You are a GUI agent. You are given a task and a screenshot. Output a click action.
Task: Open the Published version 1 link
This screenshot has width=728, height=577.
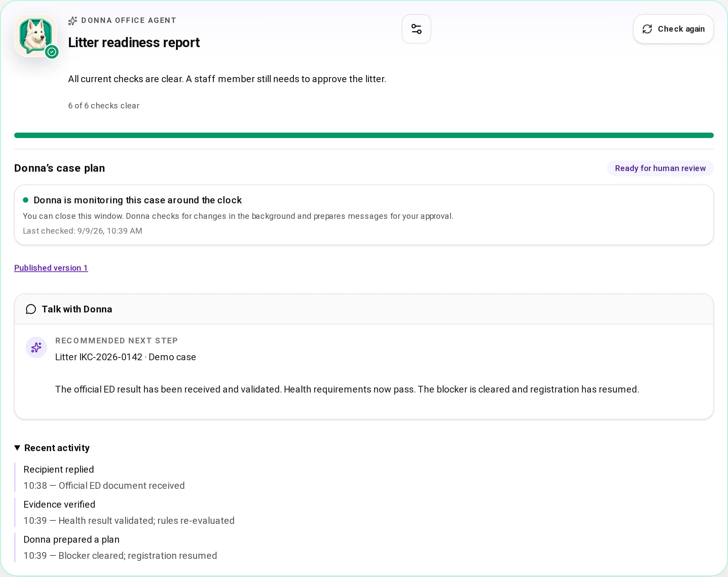[x=51, y=268]
